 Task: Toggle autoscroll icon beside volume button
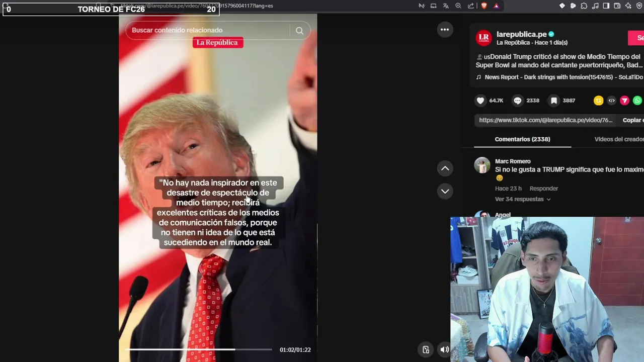tap(426, 349)
